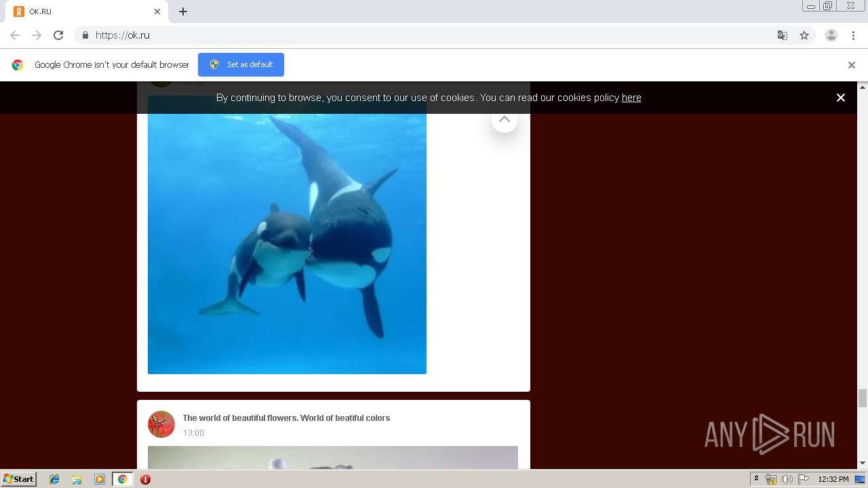
Task: Open the Action Center flag icon
Action: pyautogui.click(x=804, y=479)
